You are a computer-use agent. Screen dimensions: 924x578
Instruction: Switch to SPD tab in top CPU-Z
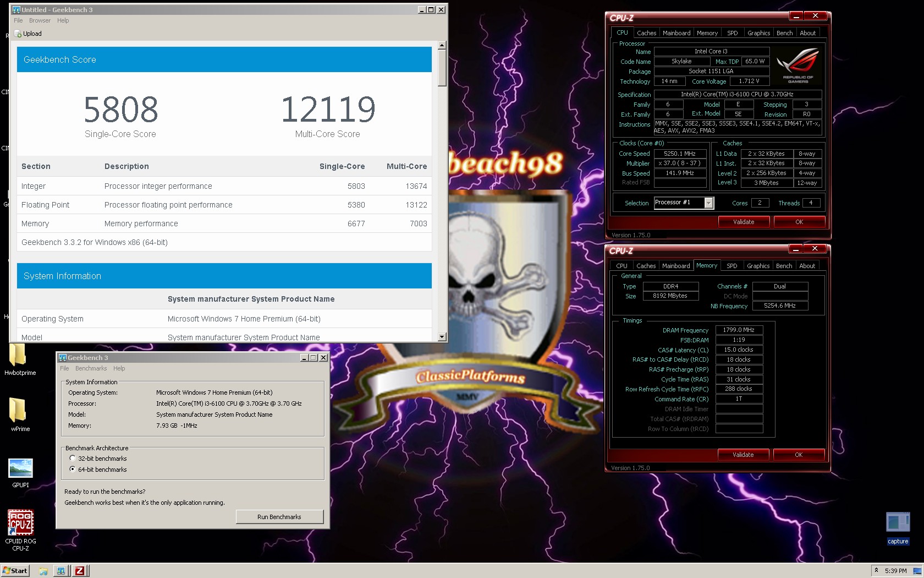pyautogui.click(x=733, y=33)
